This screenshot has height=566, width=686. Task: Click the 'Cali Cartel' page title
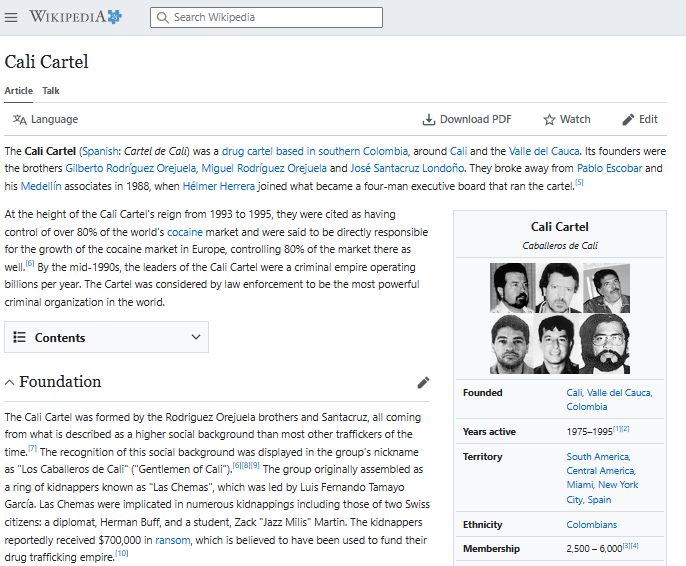[x=46, y=62]
